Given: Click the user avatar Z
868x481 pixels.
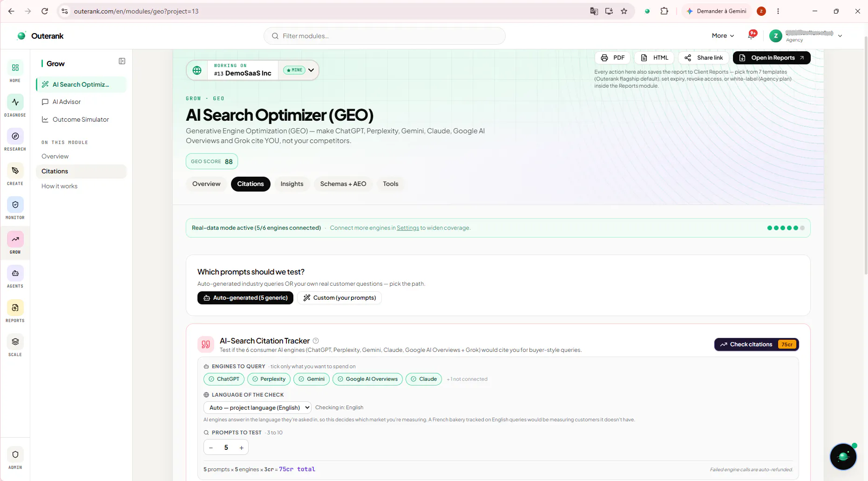Looking at the screenshot, I should click(776, 36).
